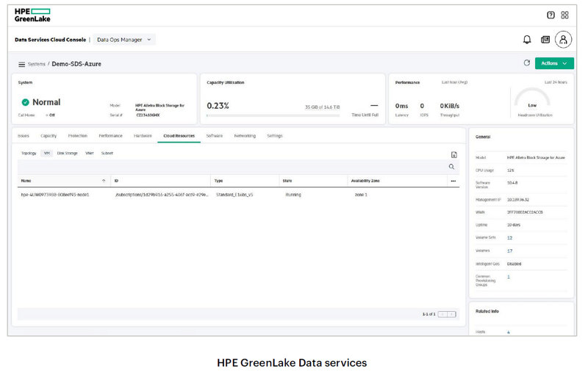Open the news feed icon
The image size is (588, 372).
point(545,40)
